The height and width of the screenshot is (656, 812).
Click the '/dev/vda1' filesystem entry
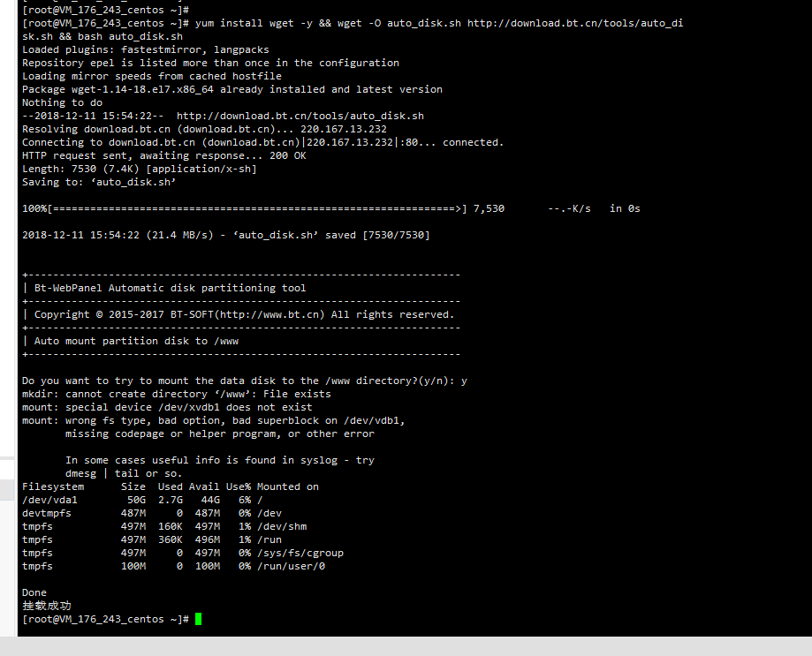(x=49, y=500)
